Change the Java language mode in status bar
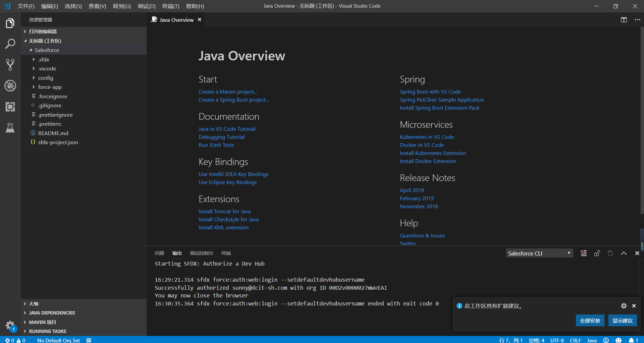644x343 pixels. [x=592, y=340]
